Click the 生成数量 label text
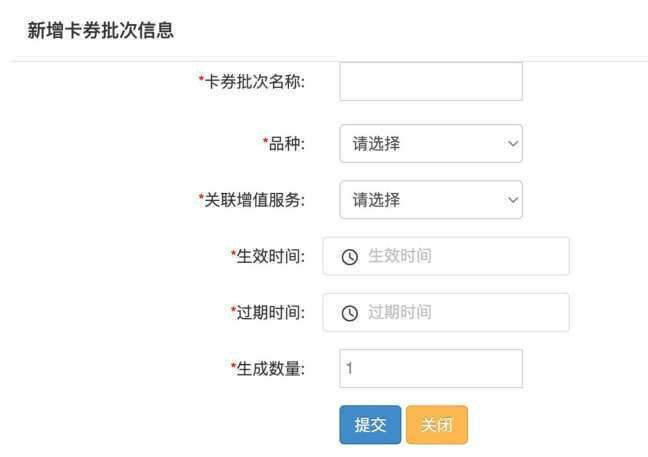Viewport: 648px width, 457px height. [x=268, y=369]
